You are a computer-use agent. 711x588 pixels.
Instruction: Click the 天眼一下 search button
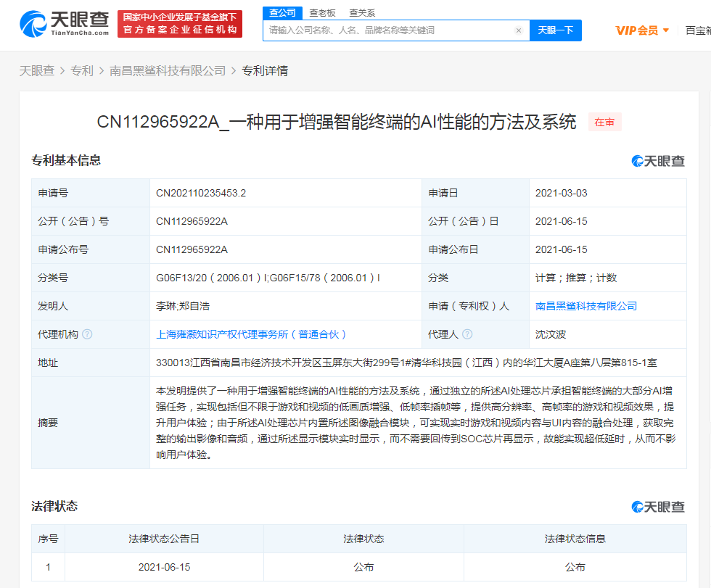556,30
